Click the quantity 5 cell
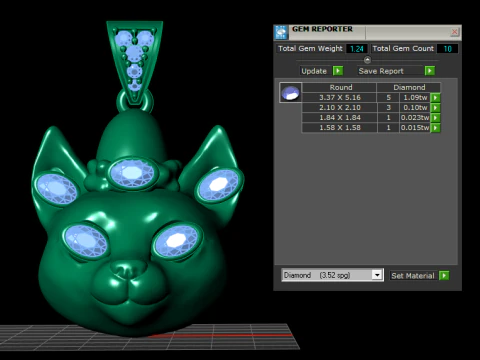The width and height of the screenshot is (480, 360). pyautogui.click(x=388, y=97)
